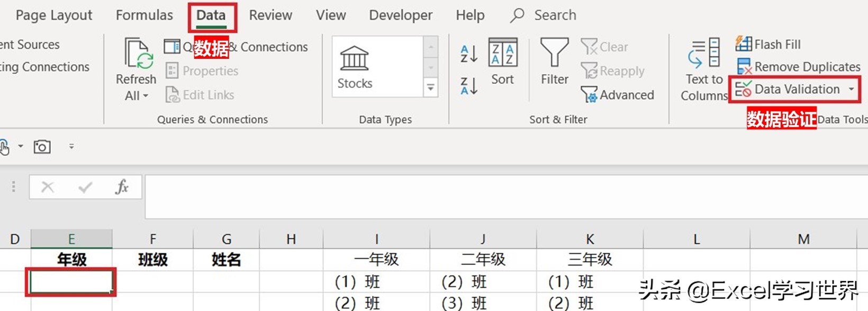This screenshot has width=868, height=311.
Task: Sort descending with the Z to A icon
Action: (x=469, y=85)
